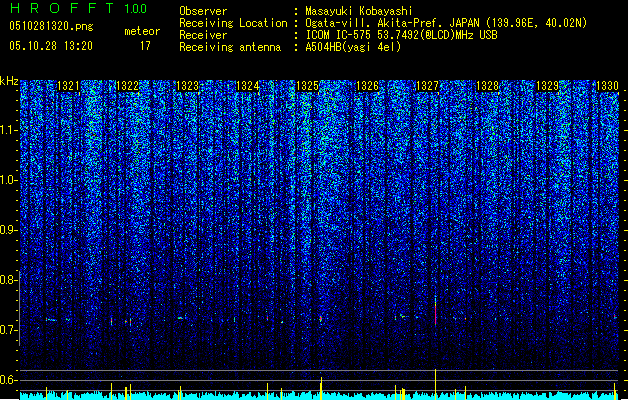The image size is (629, 400).
Task: Click the kHz axis unit label
Action: pyautogui.click(x=9, y=81)
